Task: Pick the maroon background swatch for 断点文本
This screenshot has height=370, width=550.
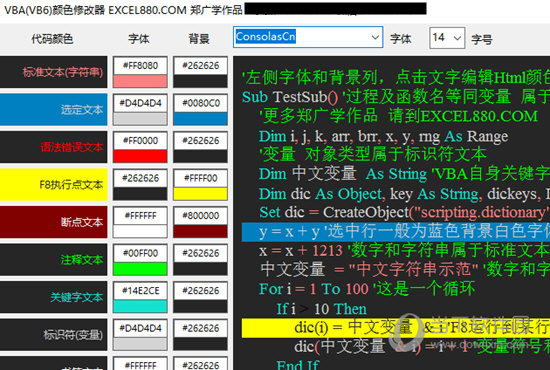Action: (201, 231)
